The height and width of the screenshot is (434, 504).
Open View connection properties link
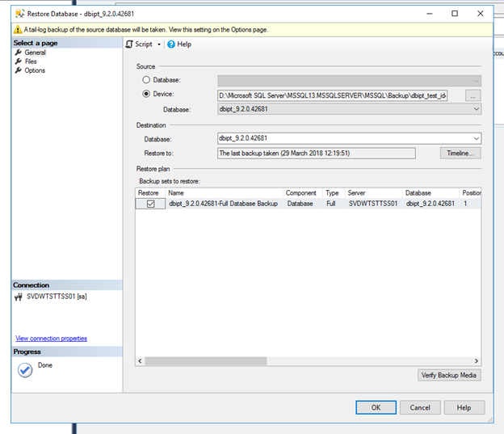pyautogui.click(x=52, y=339)
